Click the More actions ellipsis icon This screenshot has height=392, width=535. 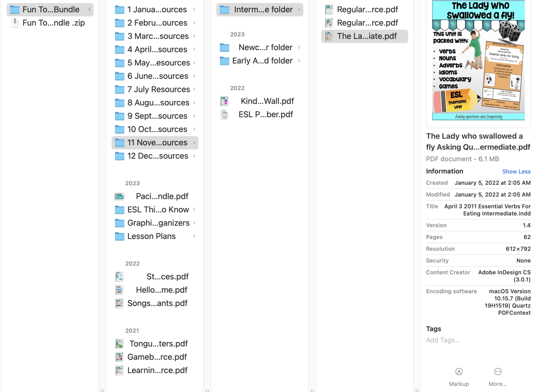click(498, 372)
